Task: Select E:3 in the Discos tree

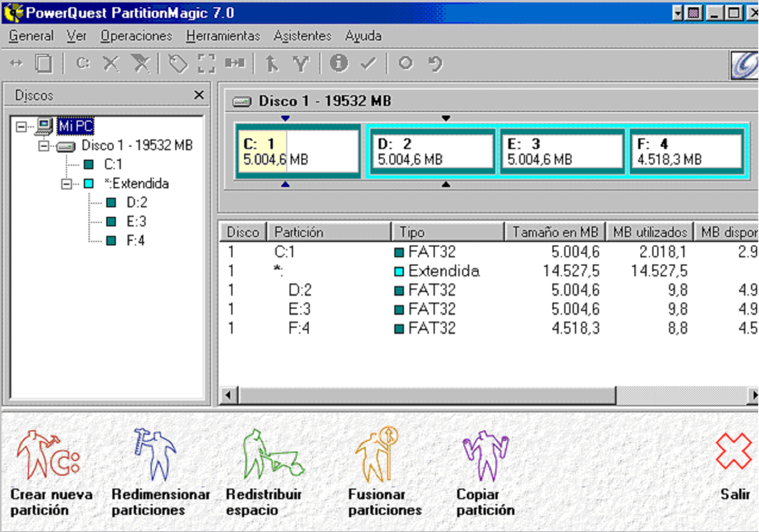Action: tap(136, 222)
